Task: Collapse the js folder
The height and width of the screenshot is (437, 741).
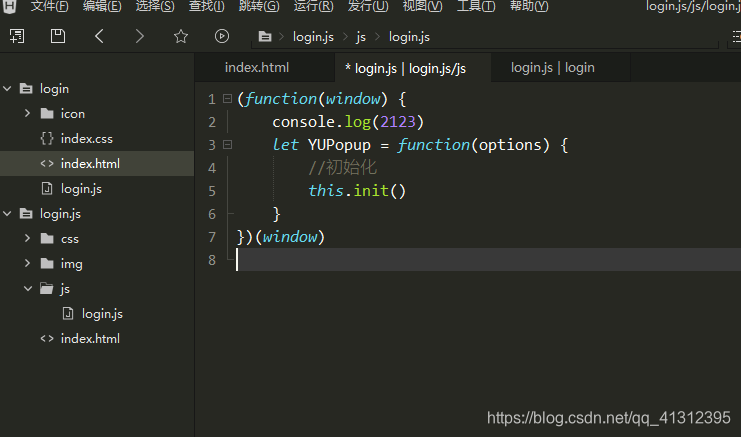Action: [28, 288]
